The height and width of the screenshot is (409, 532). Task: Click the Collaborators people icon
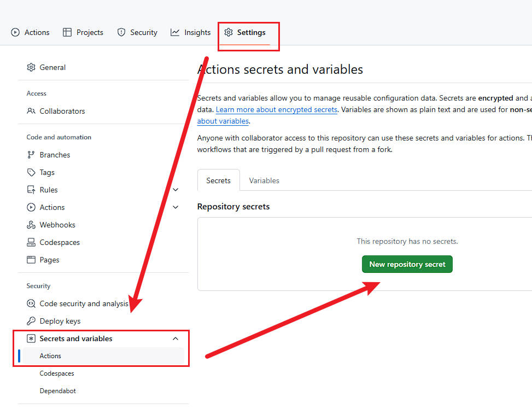31,111
